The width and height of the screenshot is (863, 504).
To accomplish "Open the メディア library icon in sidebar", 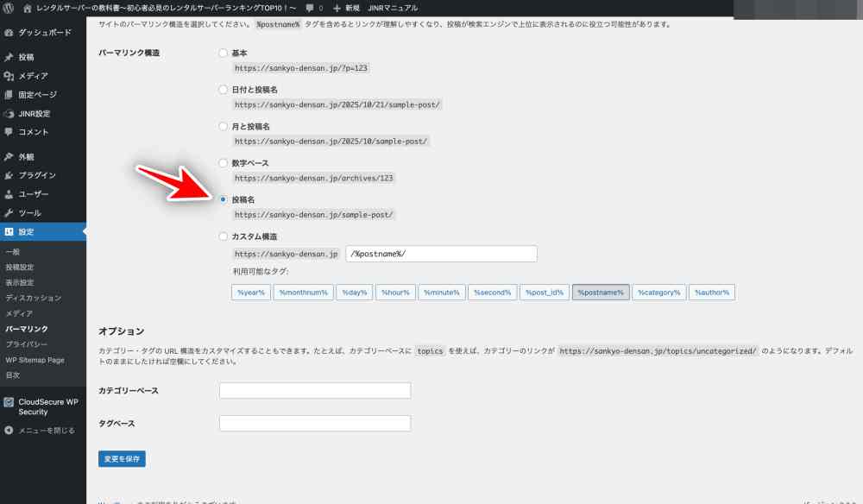I will click(9, 76).
